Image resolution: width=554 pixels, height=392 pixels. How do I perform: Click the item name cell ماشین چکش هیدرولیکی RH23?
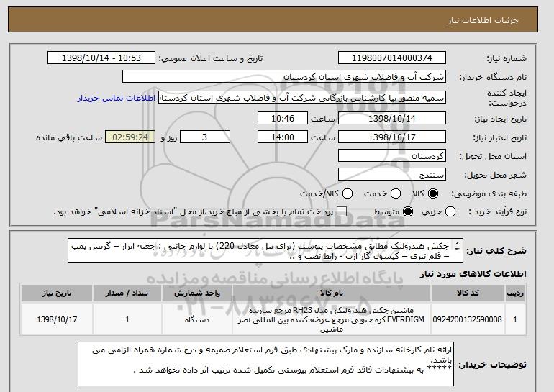coord(332,319)
